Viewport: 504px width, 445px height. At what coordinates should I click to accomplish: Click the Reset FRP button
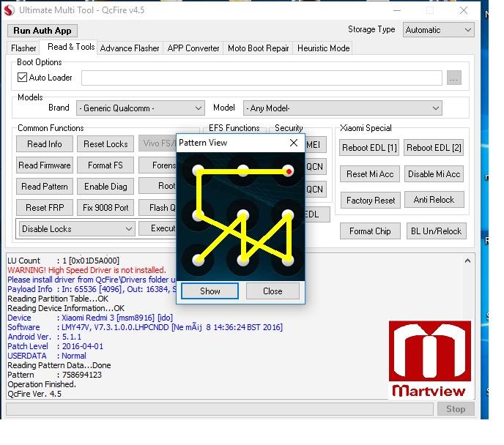click(x=45, y=208)
